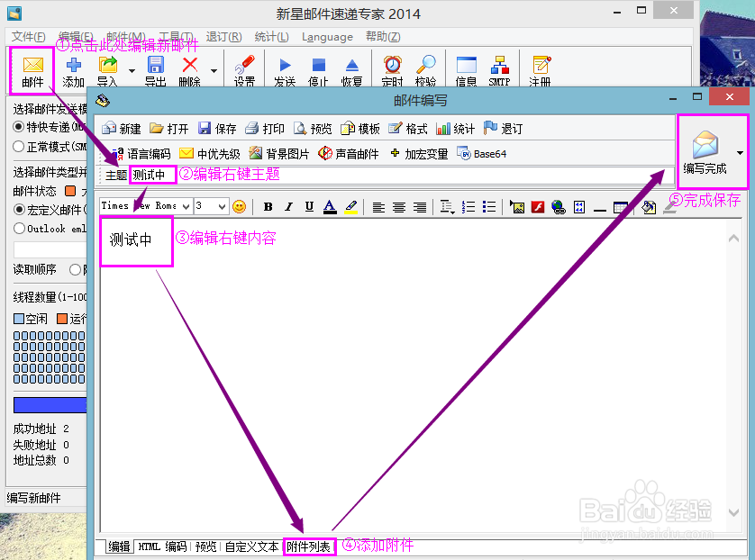Viewport: 755px width, 560px height.
Task: Expand the 删除 delete dropdown arrow
Action: (x=214, y=71)
